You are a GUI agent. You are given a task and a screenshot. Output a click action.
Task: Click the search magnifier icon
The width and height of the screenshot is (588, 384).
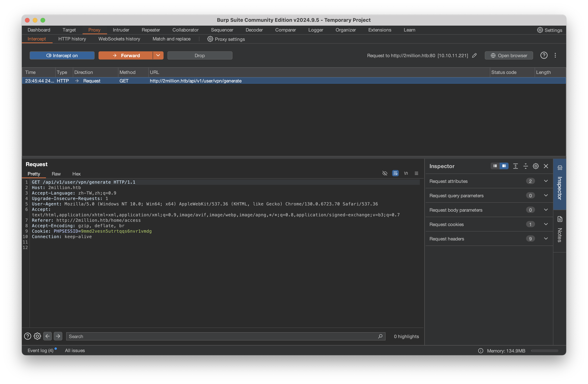point(380,336)
